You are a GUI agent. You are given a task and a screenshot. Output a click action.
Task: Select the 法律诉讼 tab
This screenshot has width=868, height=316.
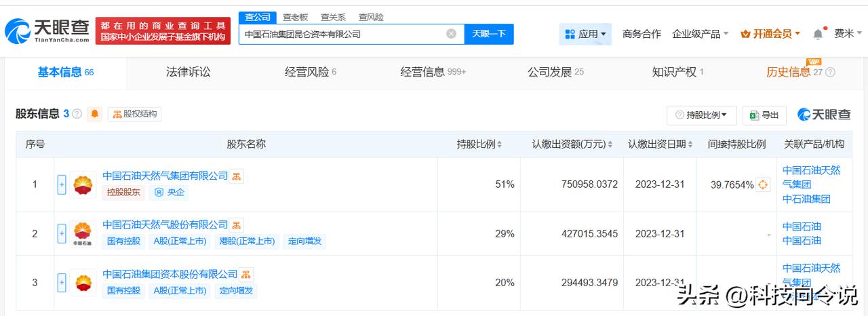[188, 72]
